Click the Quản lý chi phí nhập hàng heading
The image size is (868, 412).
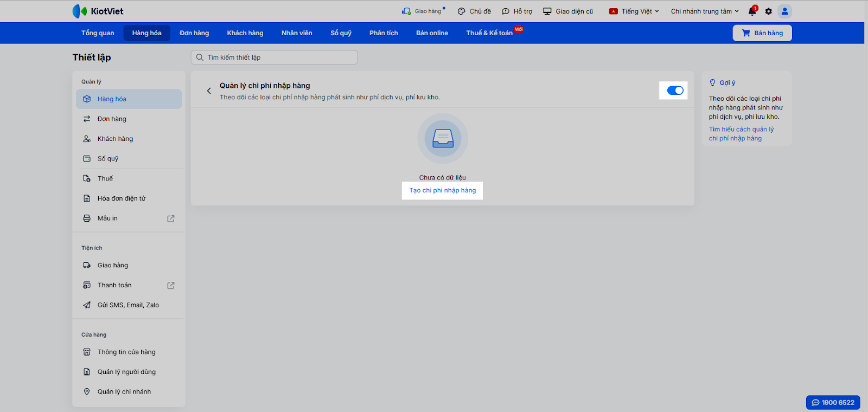tap(265, 86)
